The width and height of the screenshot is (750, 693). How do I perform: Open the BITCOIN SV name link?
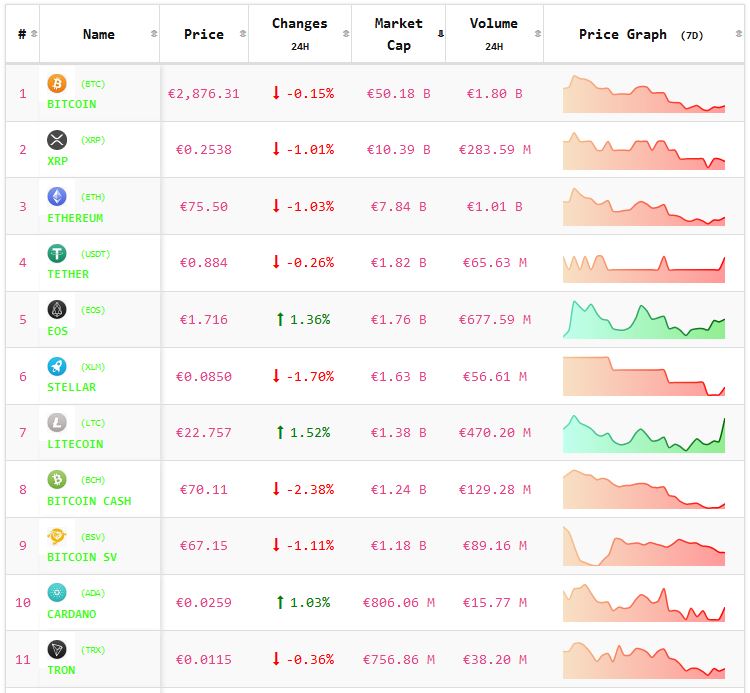(82, 557)
